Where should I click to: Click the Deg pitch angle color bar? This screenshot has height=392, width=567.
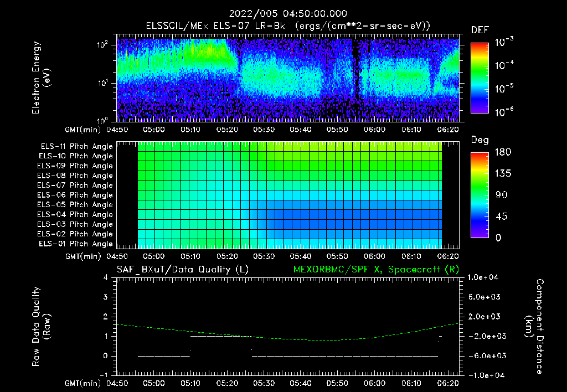point(480,195)
